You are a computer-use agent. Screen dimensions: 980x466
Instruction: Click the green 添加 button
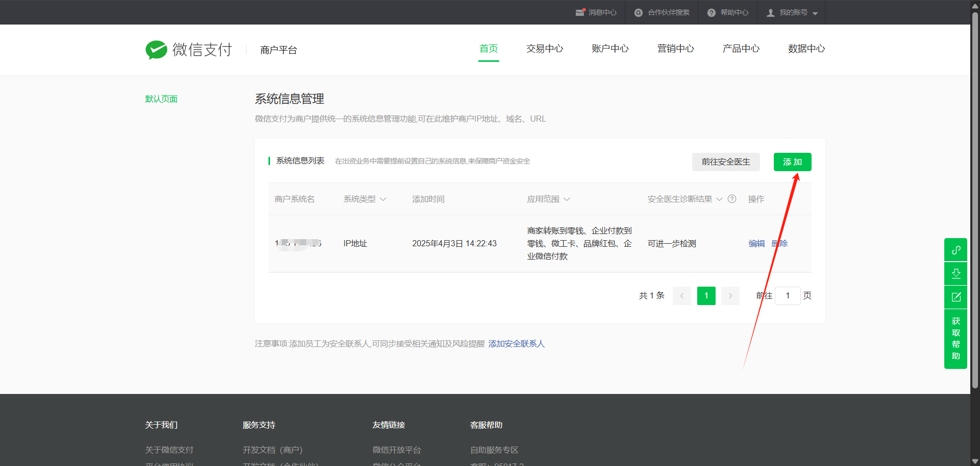[792, 162]
